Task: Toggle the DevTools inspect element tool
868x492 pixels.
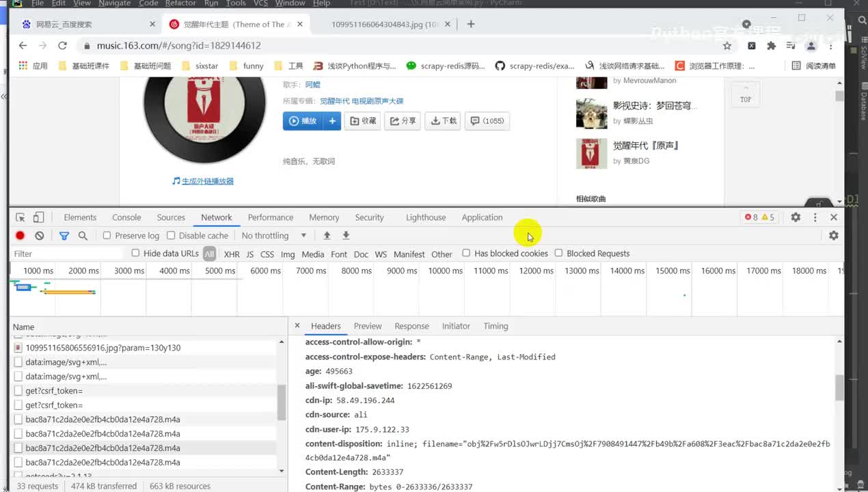Action: point(21,217)
